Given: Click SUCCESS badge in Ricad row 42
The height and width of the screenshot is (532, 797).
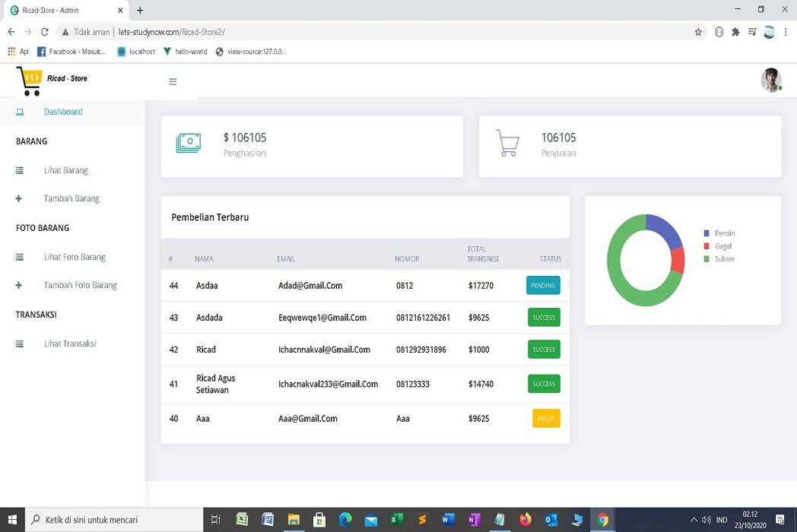Looking at the screenshot, I should (544, 350).
